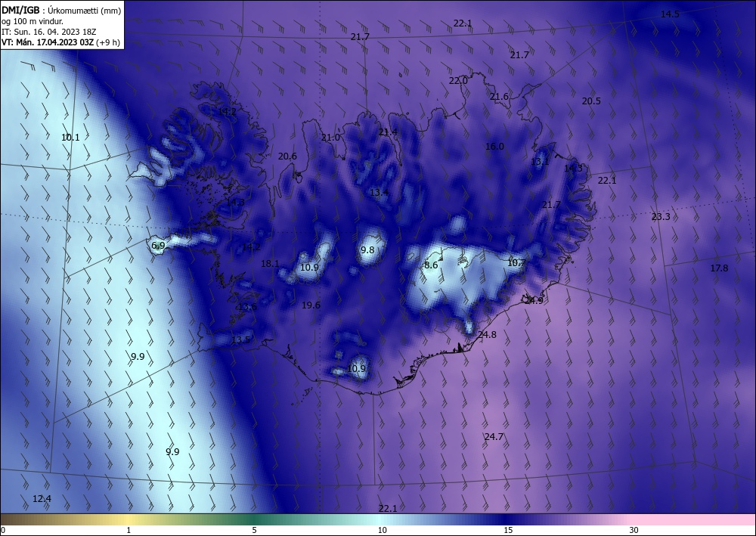
Task: Click the 16.0 value in northeast Iceland
Action: pos(494,147)
